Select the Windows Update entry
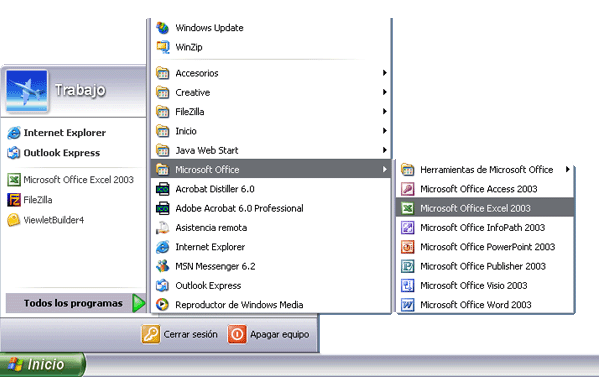The width and height of the screenshot is (599, 377). [271, 28]
